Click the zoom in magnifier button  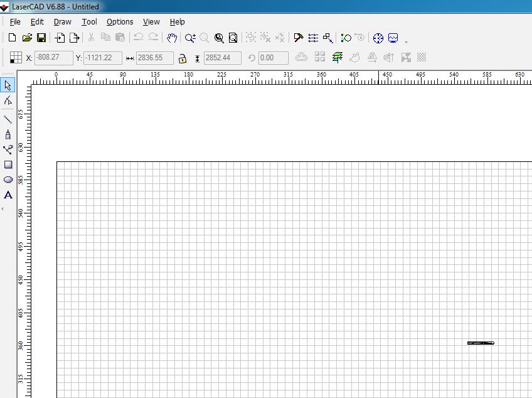click(x=190, y=38)
